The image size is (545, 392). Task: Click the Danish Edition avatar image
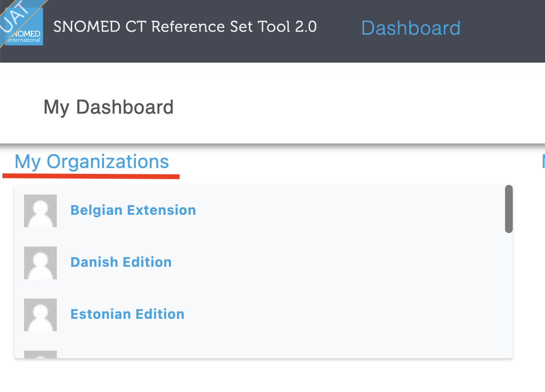(40, 263)
